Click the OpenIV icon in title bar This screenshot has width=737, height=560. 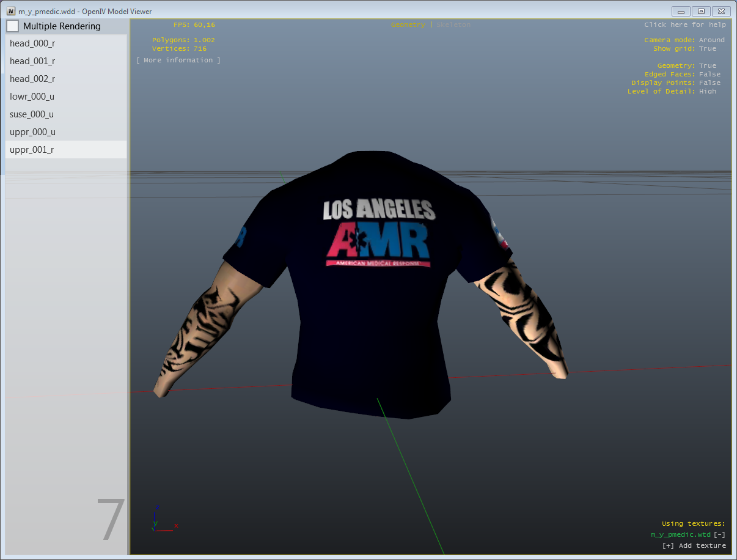coord(11,12)
